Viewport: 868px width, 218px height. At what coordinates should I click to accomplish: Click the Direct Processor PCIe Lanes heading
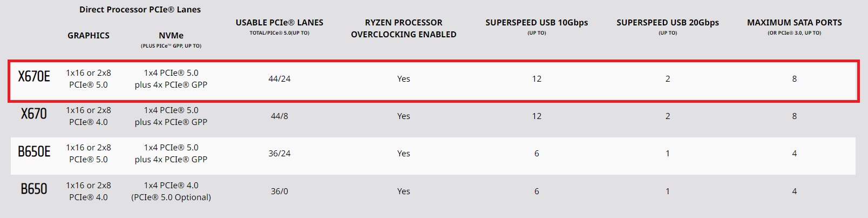140,9
